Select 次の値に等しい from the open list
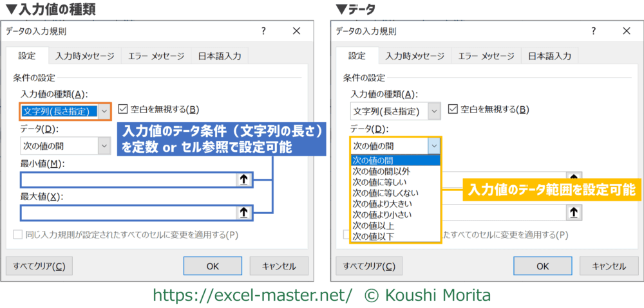 point(381,182)
